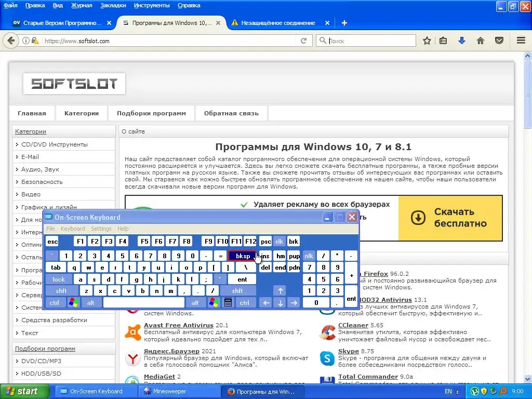Click the right arrow key on keyboard
532x399 pixels.
click(x=294, y=303)
